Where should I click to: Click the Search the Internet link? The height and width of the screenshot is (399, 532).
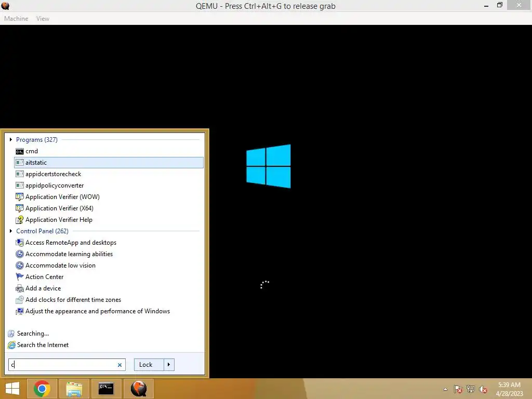43,345
